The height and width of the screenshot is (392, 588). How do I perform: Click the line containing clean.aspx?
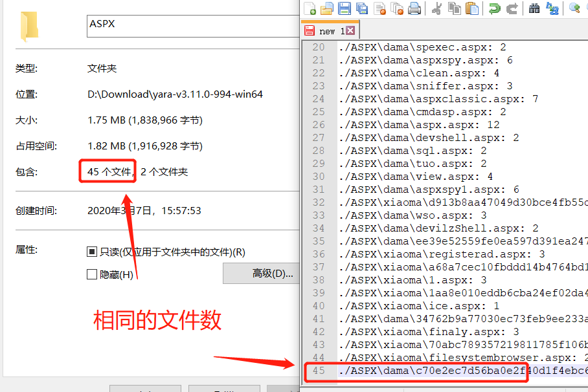(x=418, y=73)
